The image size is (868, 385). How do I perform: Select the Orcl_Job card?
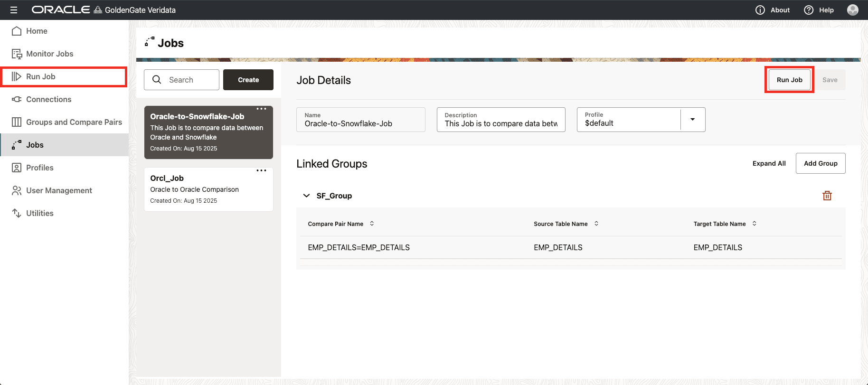click(208, 189)
